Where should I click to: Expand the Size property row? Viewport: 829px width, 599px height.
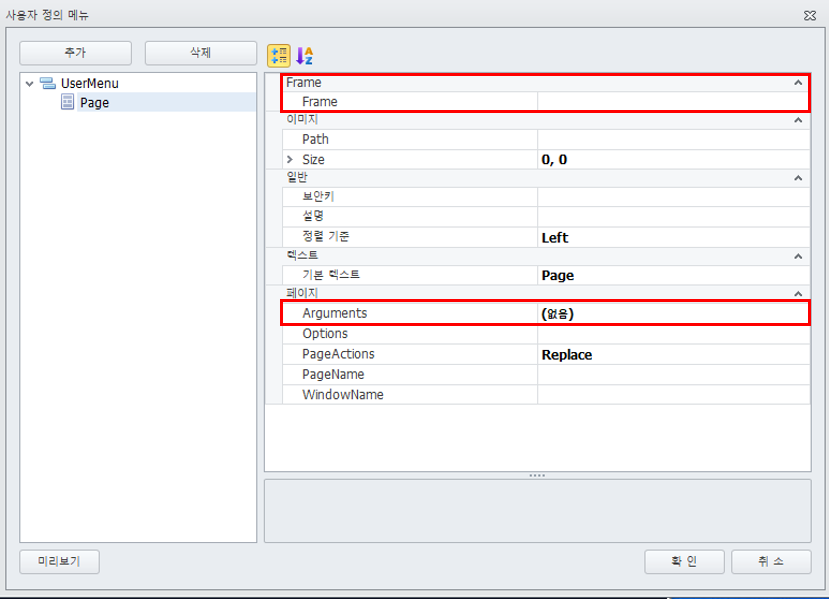290,160
